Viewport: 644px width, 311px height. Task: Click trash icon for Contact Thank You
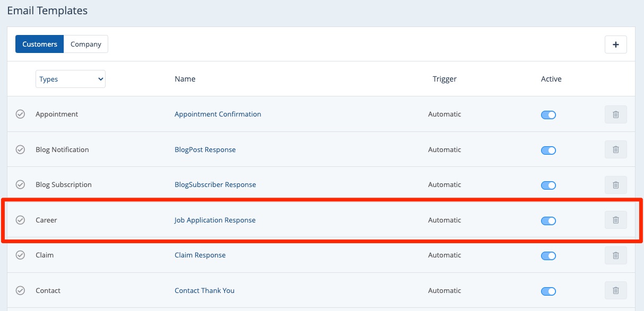615,290
